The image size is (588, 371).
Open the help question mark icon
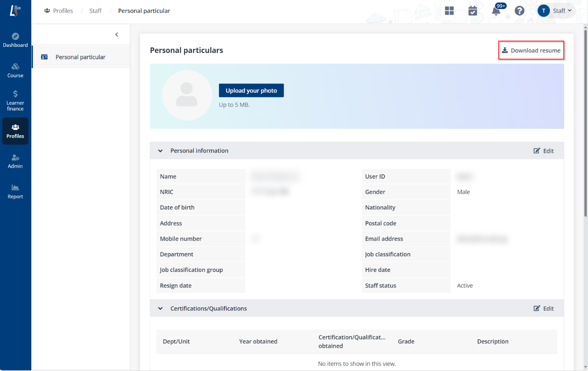click(x=519, y=11)
